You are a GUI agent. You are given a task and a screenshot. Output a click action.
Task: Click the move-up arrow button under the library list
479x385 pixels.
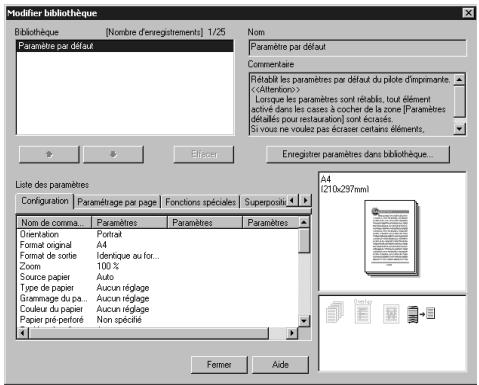(x=49, y=154)
